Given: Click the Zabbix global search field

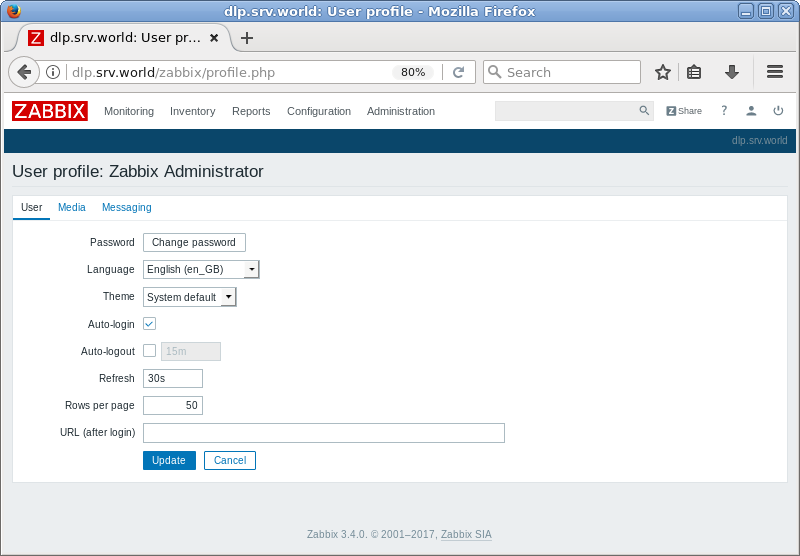Looking at the screenshot, I should click(574, 111).
